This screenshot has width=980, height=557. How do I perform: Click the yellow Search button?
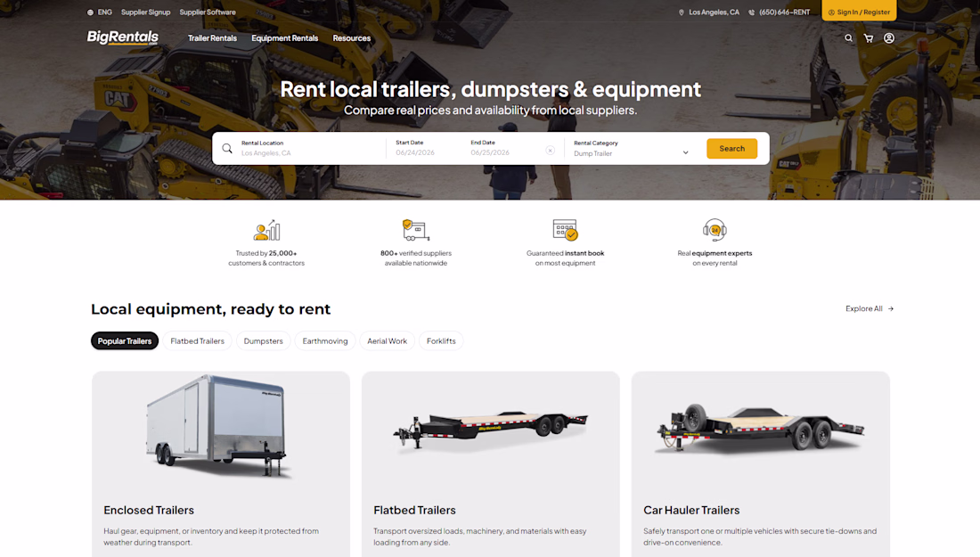click(x=731, y=148)
